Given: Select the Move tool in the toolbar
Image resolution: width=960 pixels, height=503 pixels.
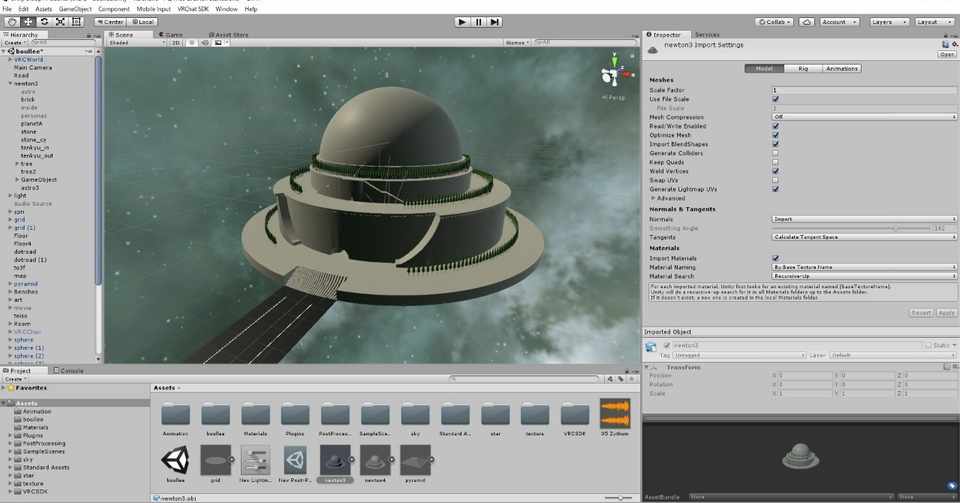Looking at the screenshot, I should pyautogui.click(x=28, y=21).
